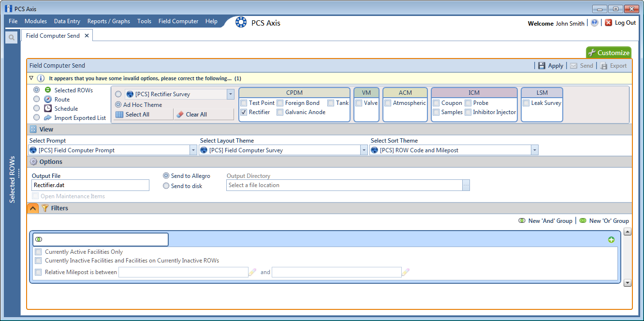Image resolution: width=644 pixels, height=321 pixels.
Task: Collapse the invalid options warning triangle
Action: (31, 78)
